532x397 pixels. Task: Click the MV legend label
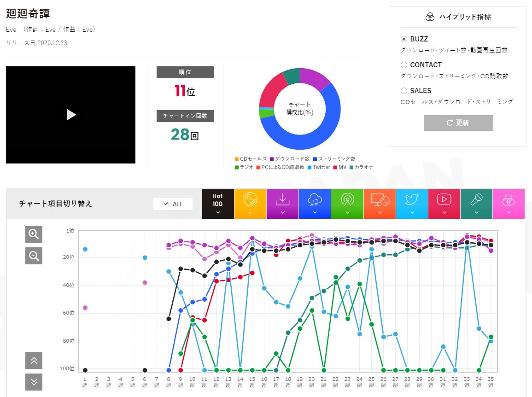point(342,167)
